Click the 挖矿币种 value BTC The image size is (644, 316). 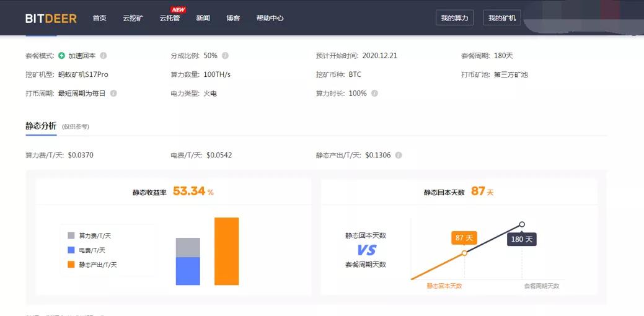click(355, 74)
